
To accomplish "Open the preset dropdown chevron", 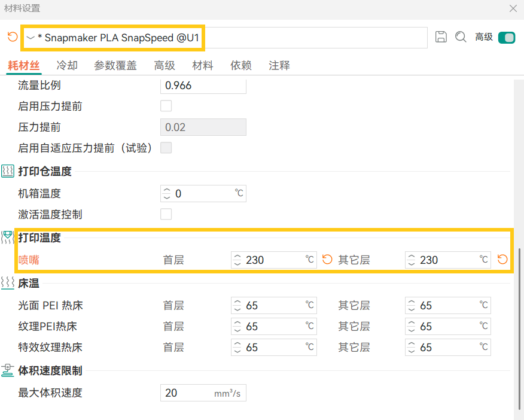I will [31, 38].
